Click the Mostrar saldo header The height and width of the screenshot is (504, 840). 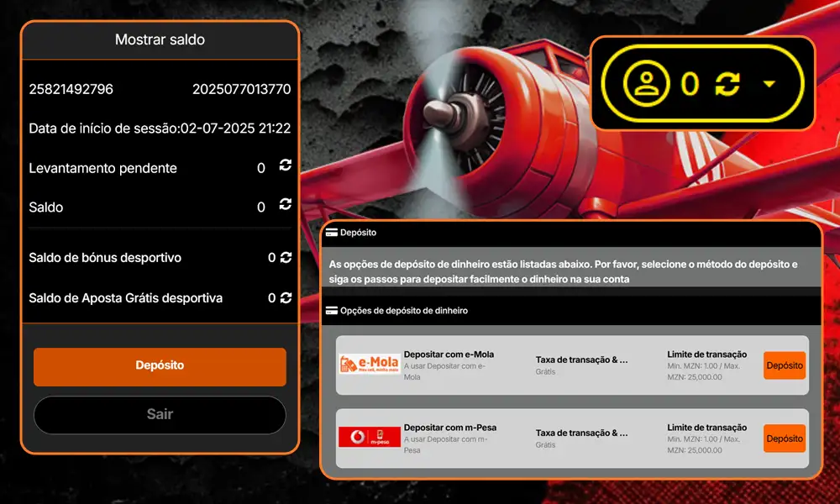click(x=160, y=39)
